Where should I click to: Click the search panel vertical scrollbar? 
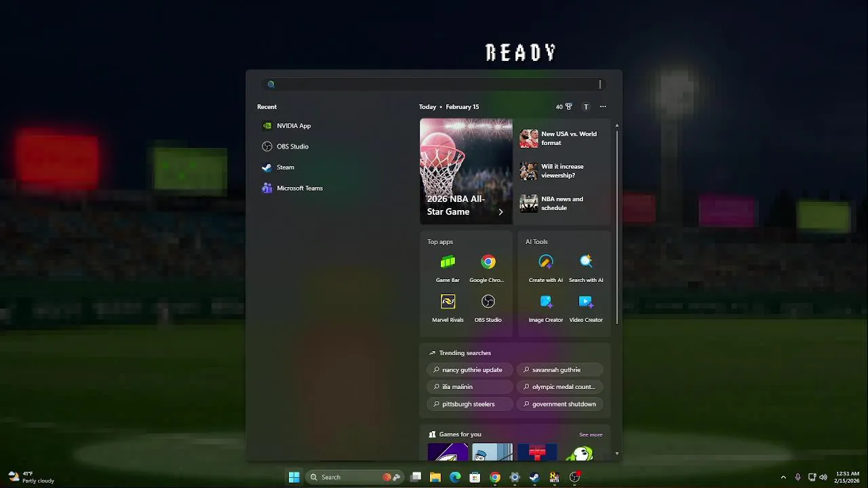point(616,227)
